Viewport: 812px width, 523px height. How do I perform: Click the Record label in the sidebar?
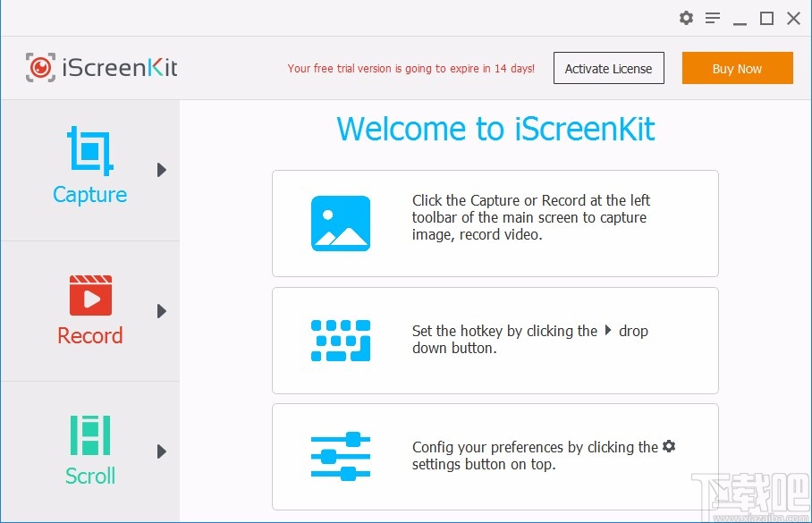click(x=90, y=335)
